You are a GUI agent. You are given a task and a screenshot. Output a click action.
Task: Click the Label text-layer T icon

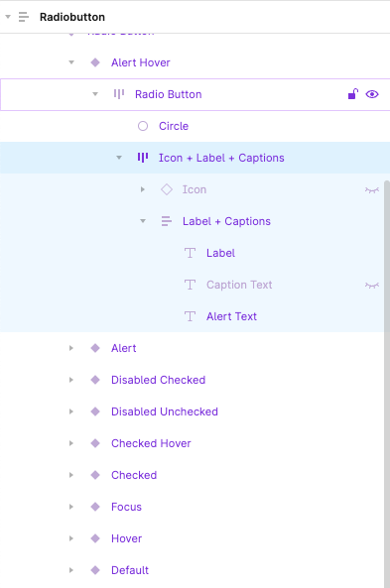[x=191, y=253]
